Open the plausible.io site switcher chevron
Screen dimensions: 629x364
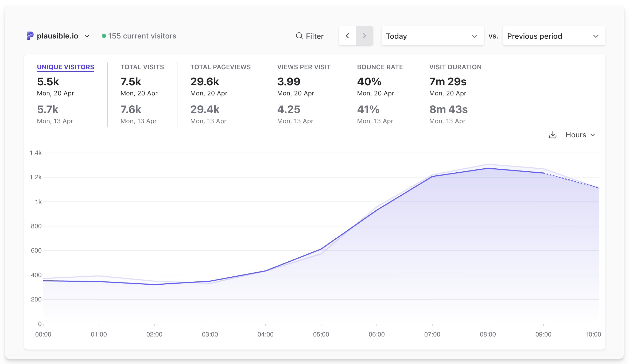click(87, 36)
